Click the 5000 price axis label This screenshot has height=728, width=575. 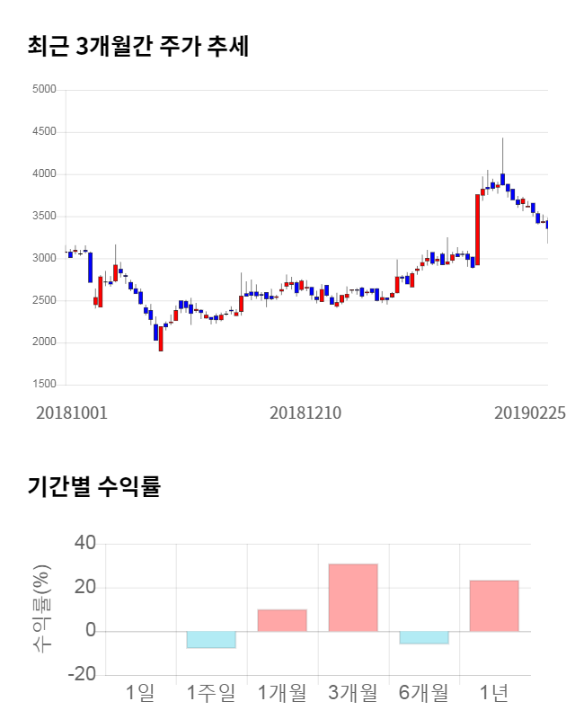[44, 90]
